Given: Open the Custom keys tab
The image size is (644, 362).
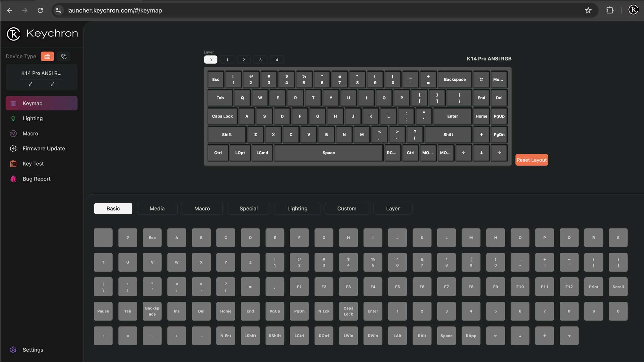Looking at the screenshot, I should pos(347,208).
